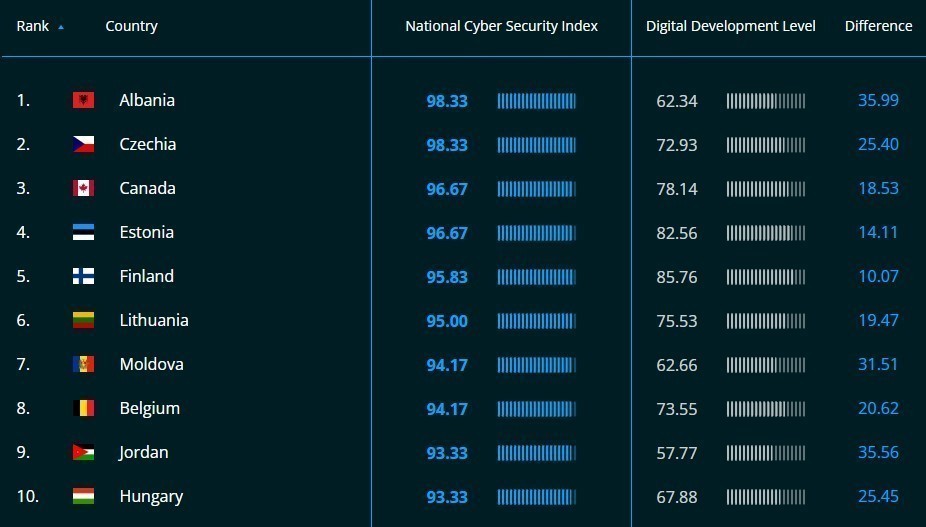Click Finland's digital development level bar
Image resolution: width=926 pixels, height=527 pixels.
765,277
